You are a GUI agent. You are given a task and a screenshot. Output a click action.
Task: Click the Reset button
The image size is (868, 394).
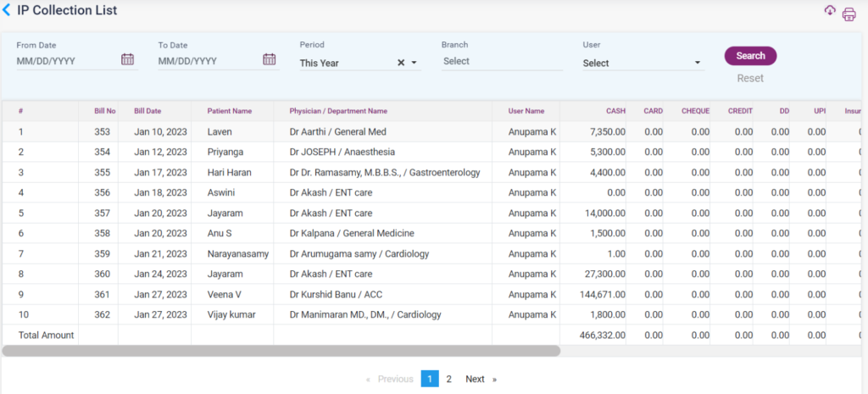click(x=750, y=78)
